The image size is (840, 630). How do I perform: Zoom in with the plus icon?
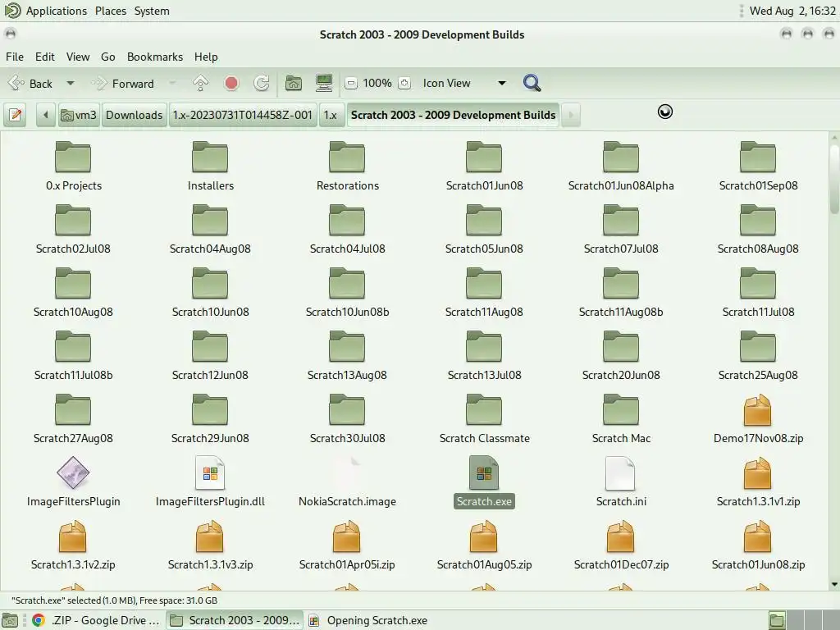click(404, 83)
